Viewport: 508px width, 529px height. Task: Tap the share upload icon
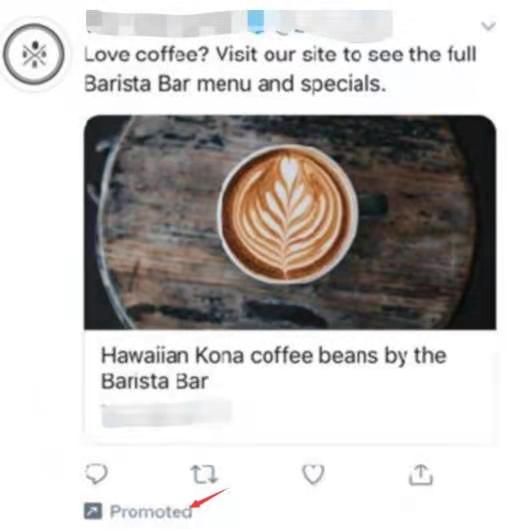point(420,474)
